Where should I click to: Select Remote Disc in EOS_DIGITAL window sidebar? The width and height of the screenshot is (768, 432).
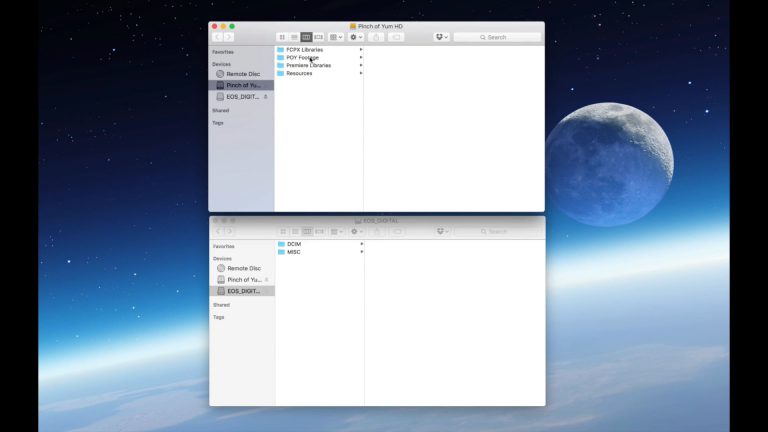tap(242, 268)
